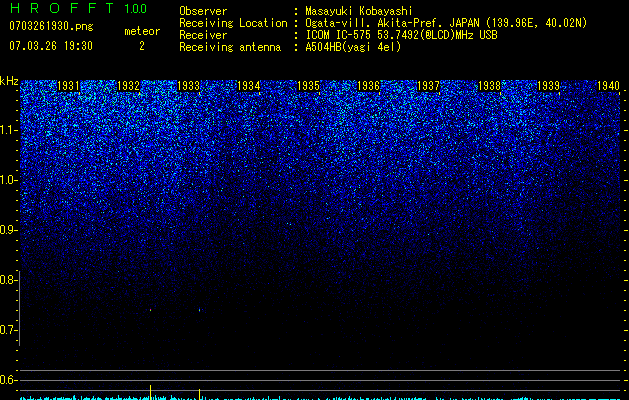Click the 0.6 kHz axis label
Screen dimensions: 629x400
pyautogui.click(x=9, y=380)
